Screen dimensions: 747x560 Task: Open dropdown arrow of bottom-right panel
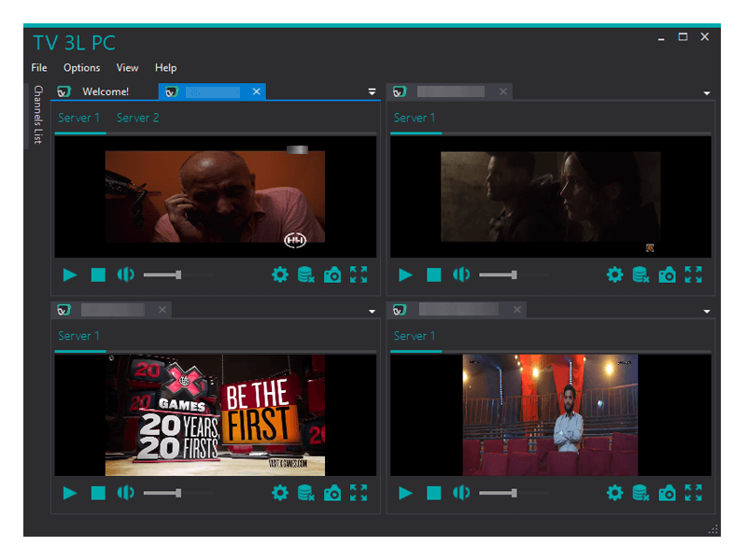point(707,311)
